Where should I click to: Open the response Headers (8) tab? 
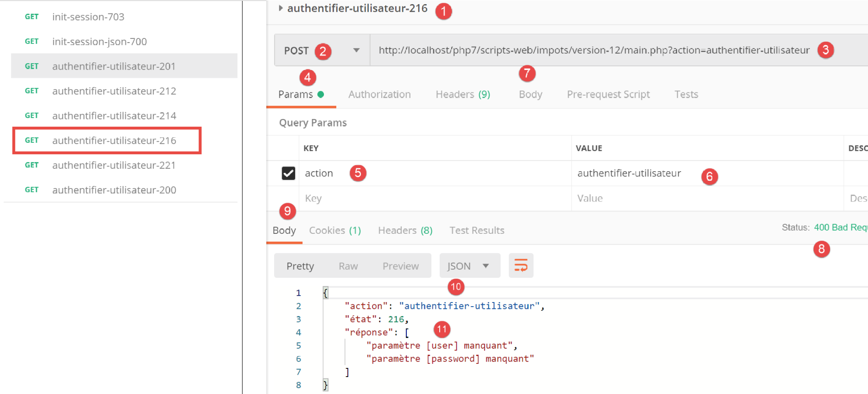(x=405, y=230)
